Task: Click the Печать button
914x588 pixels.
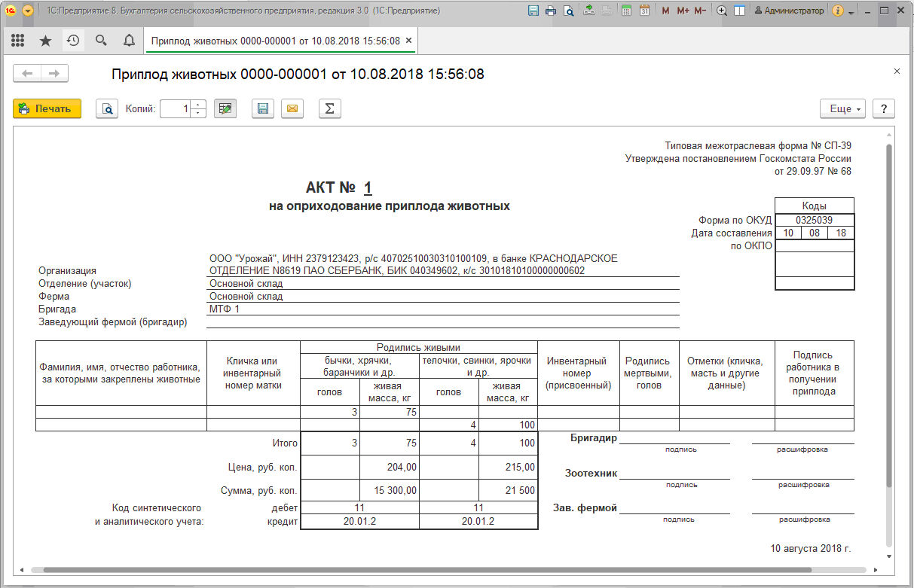Action: (47, 109)
